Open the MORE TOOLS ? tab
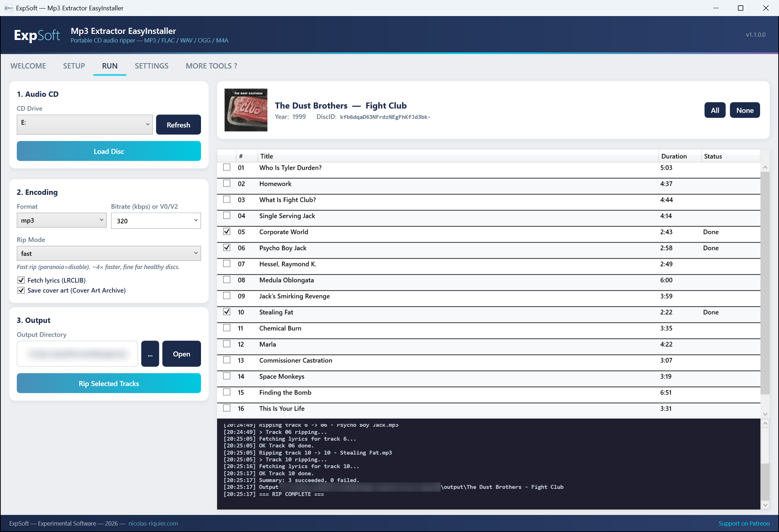The height and width of the screenshot is (532, 779). 211,66
